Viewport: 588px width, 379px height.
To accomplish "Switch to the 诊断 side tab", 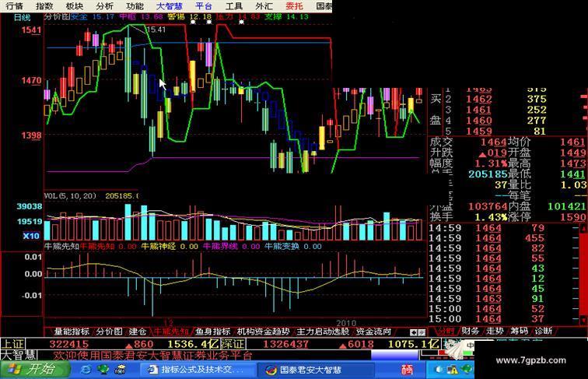I will [544, 331].
